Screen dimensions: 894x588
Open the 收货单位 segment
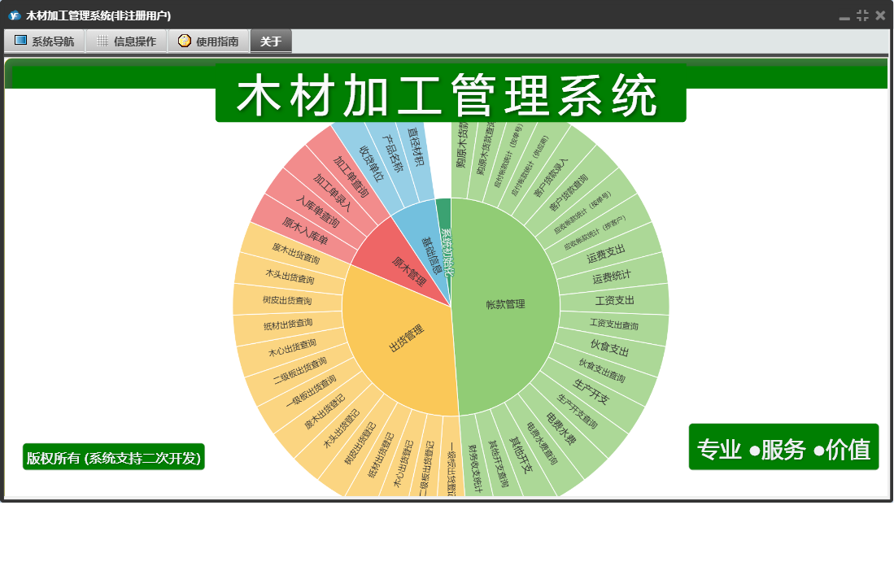pos(371,163)
